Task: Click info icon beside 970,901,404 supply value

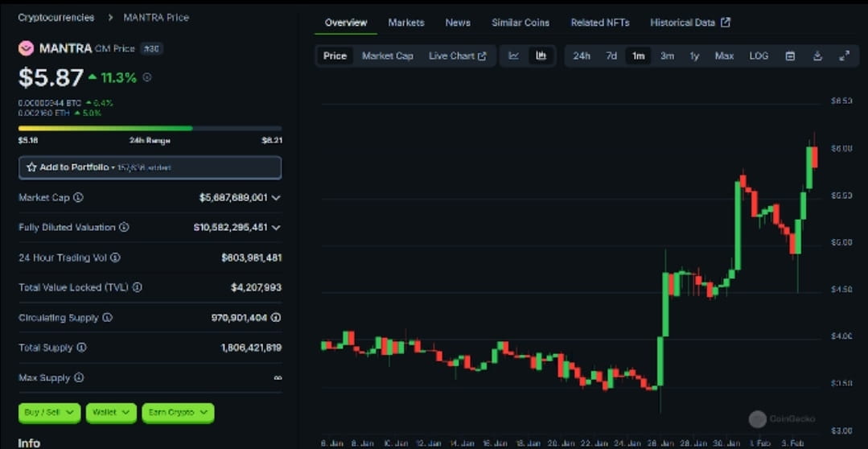Action: point(276,318)
